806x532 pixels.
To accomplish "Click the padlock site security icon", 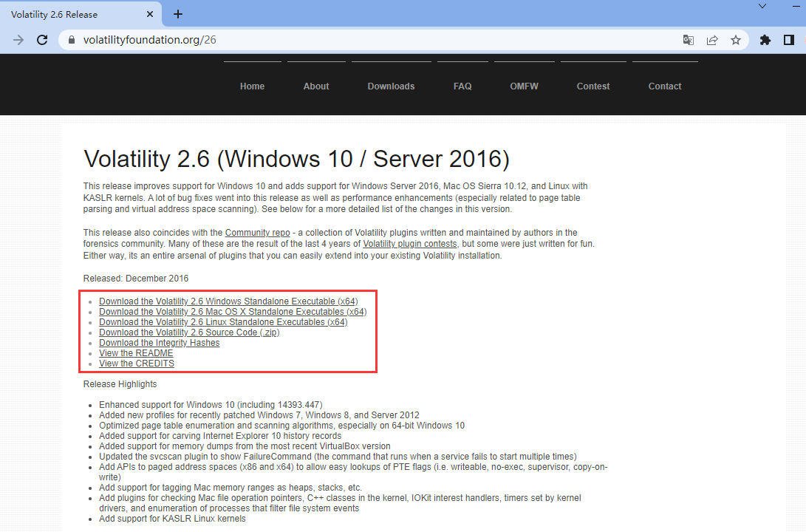I will [72, 40].
